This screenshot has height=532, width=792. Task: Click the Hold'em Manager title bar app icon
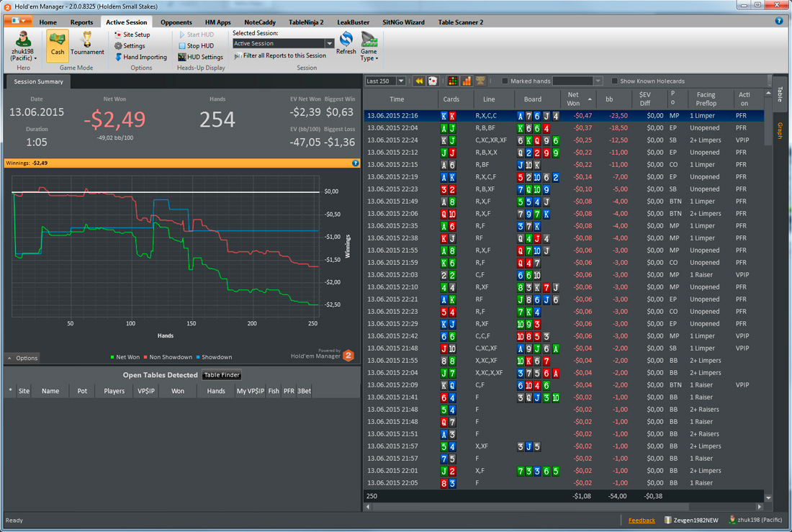[x=8, y=6]
